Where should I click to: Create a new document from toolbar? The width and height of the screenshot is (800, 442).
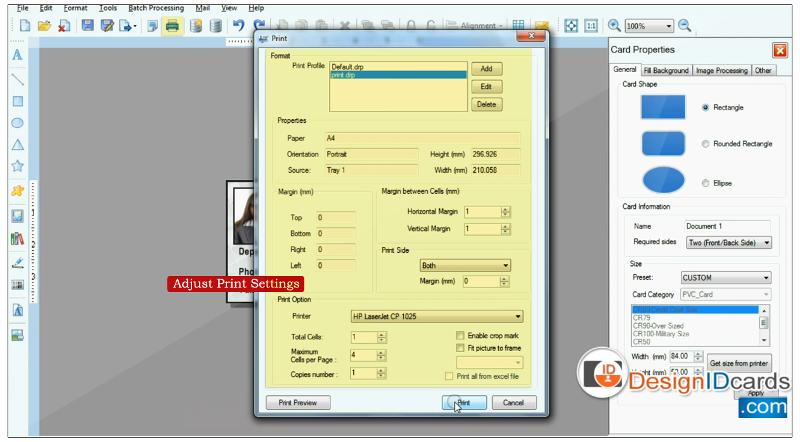[x=24, y=26]
